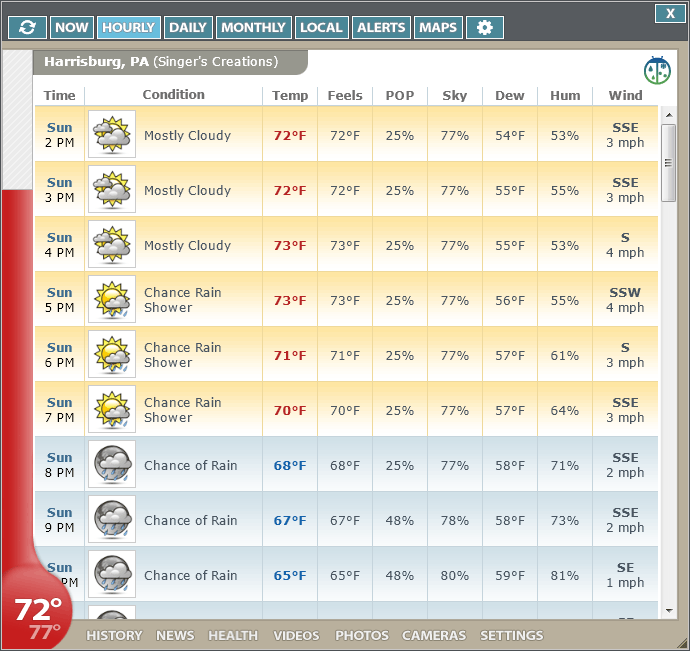
Task: Click the scrollbar up arrow
Action: click(x=669, y=115)
